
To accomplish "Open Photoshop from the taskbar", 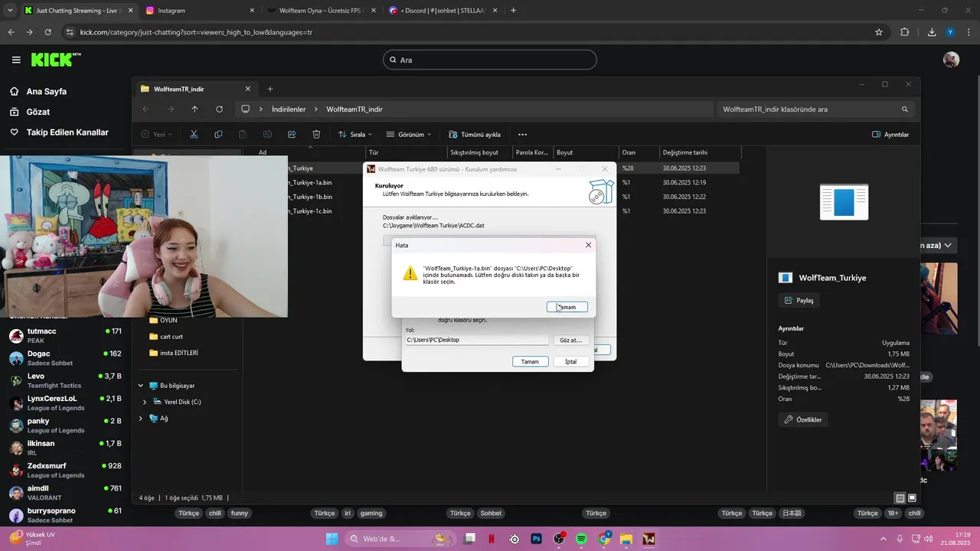I will coord(537,539).
